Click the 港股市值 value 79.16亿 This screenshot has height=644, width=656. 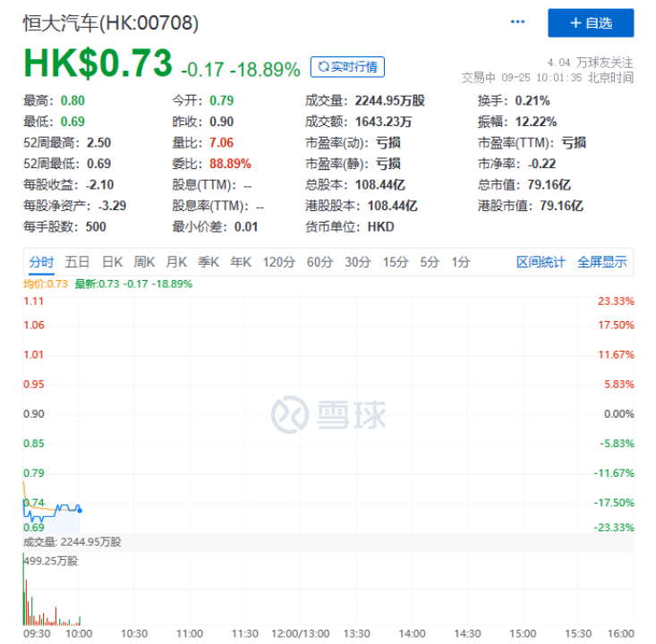[x=561, y=206]
